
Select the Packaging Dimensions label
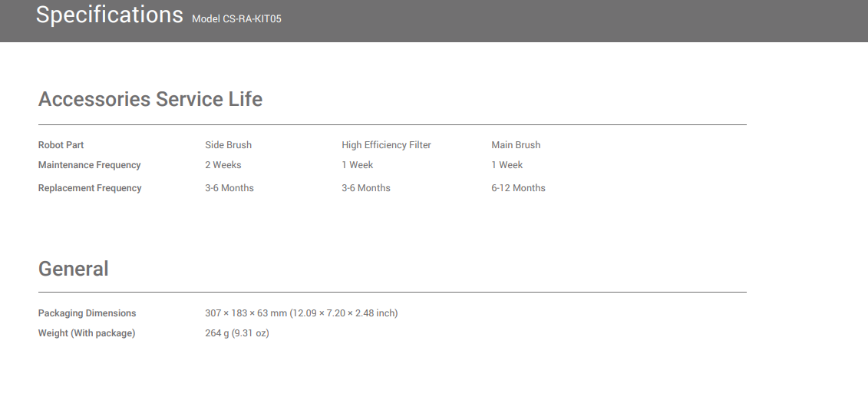click(x=87, y=313)
